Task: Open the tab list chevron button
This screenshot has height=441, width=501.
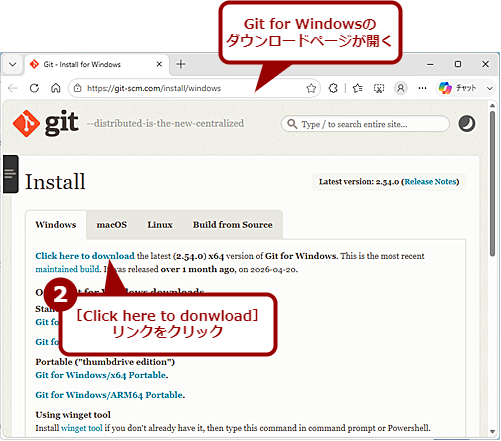Action: [13, 64]
